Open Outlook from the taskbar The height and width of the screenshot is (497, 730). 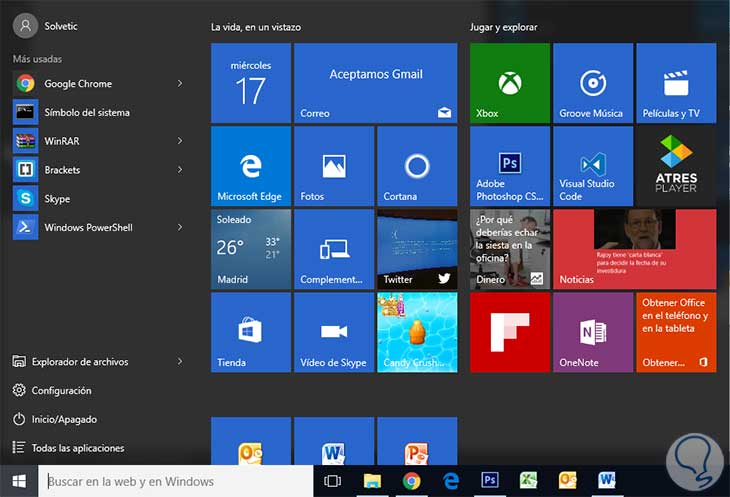(568, 480)
